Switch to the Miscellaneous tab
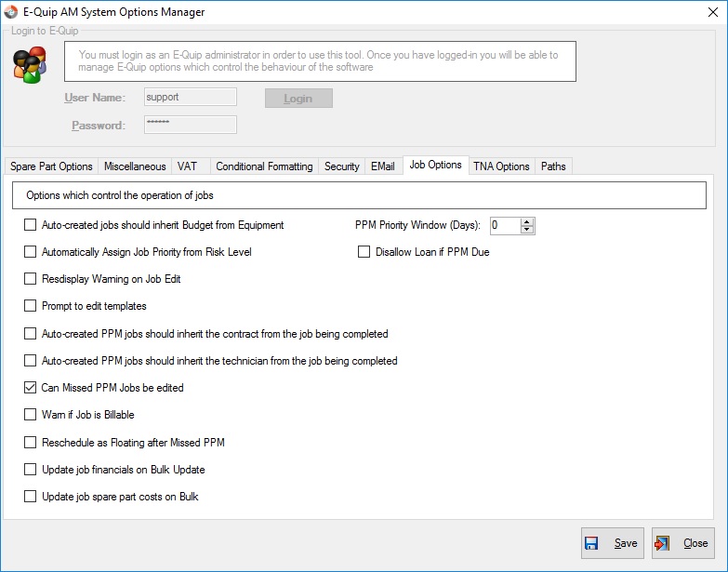The height and width of the screenshot is (572, 728). coord(135,166)
